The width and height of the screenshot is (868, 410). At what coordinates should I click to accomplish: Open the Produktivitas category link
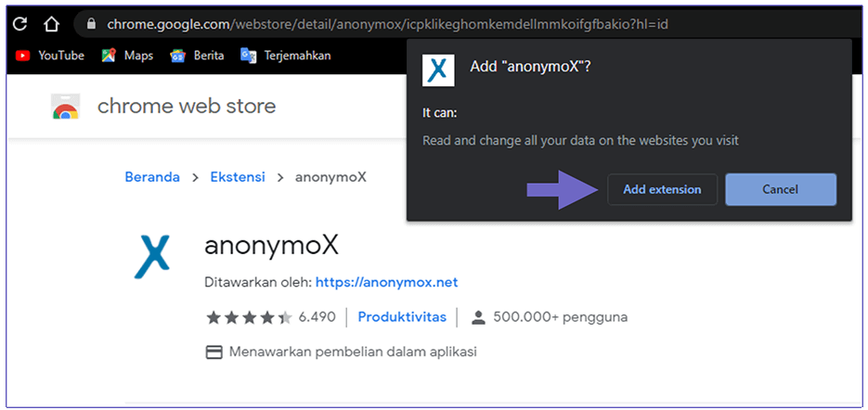(x=402, y=317)
